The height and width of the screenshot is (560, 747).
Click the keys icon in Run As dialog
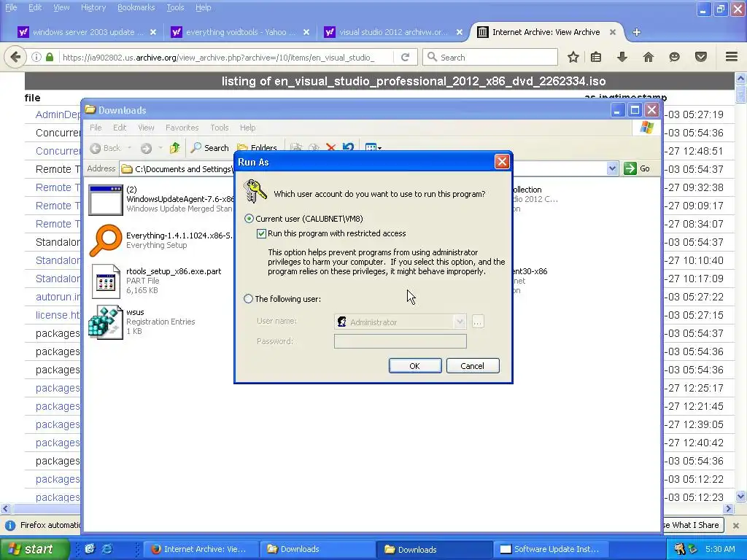pos(255,192)
